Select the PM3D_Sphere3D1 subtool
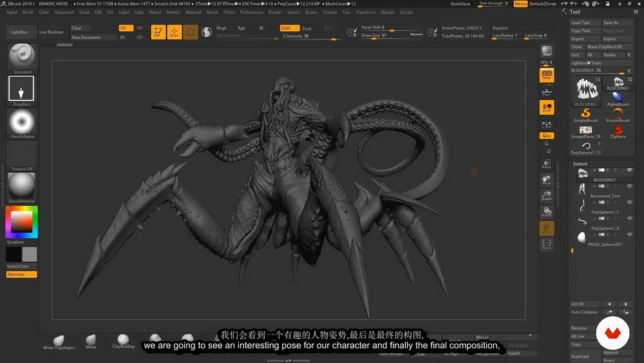The image size is (644, 363). click(x=604, y=239)
